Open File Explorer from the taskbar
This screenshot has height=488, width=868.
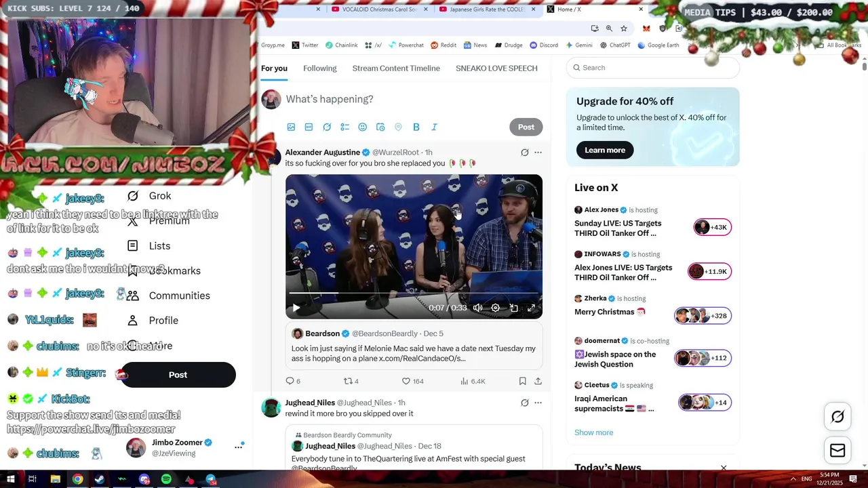55,479
